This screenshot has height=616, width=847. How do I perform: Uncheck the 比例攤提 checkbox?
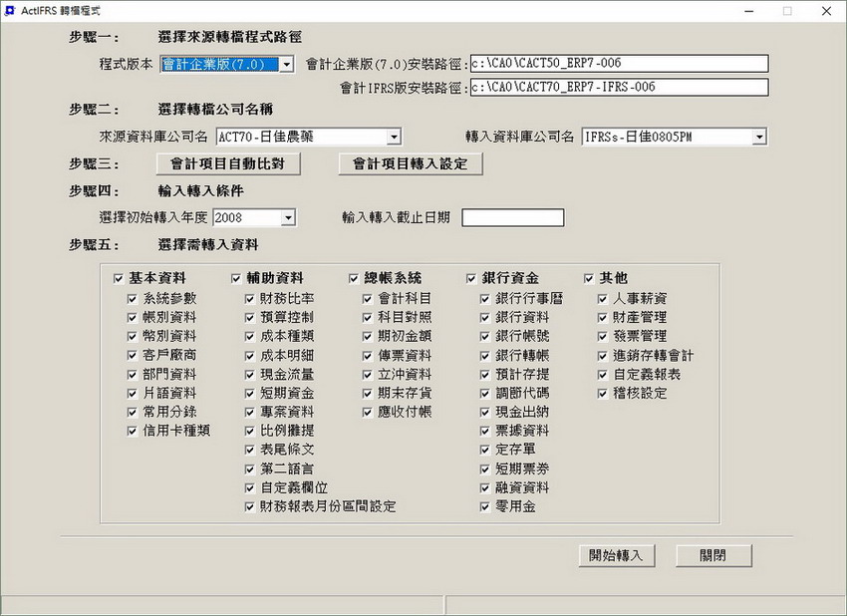[x=249, y=432]
